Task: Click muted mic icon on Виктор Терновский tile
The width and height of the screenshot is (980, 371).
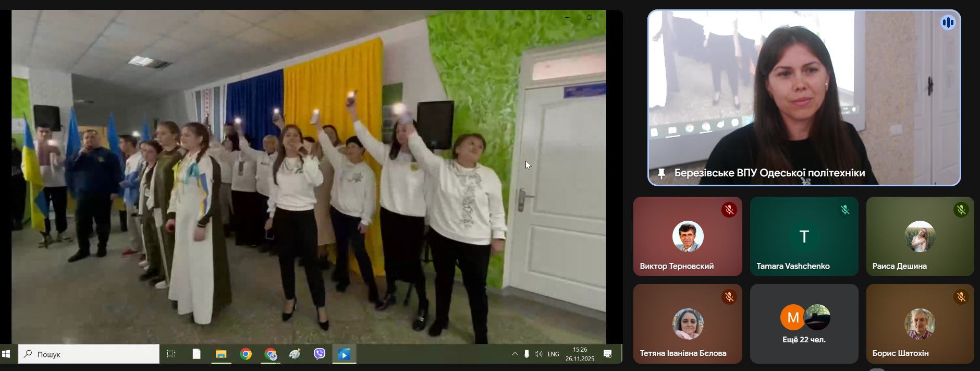Action: [x=729, y=210]
